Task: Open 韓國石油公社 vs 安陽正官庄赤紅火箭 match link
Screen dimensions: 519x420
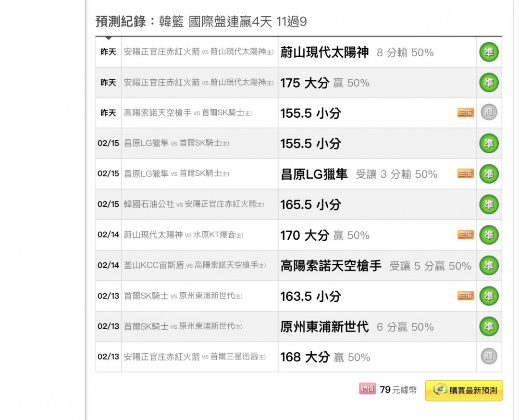Action: point(194,204)
